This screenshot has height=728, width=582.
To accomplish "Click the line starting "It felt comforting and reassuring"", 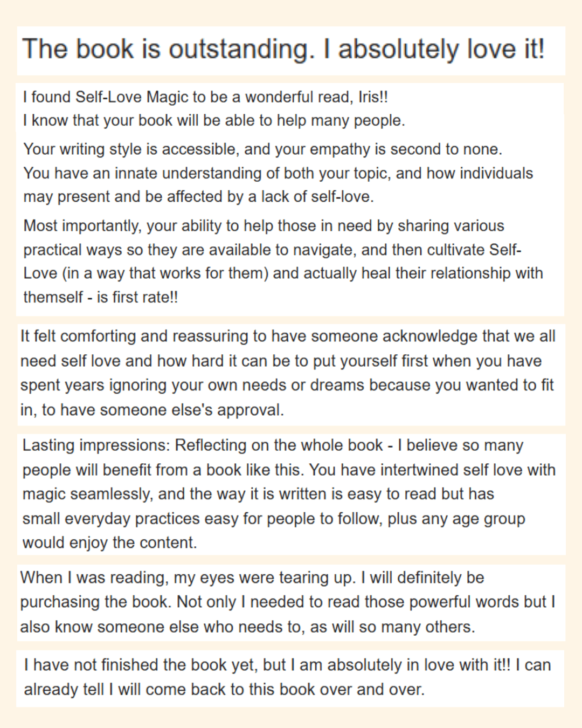I will (288, 336).
